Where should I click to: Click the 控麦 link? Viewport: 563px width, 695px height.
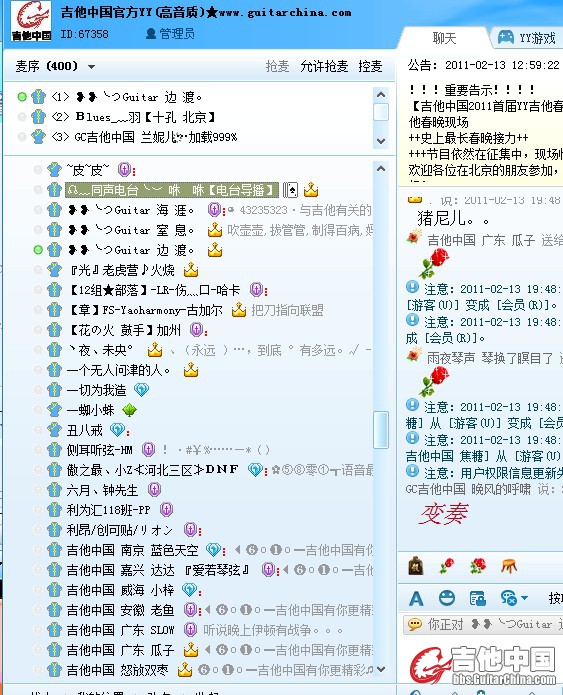click(x=371, y=66)
